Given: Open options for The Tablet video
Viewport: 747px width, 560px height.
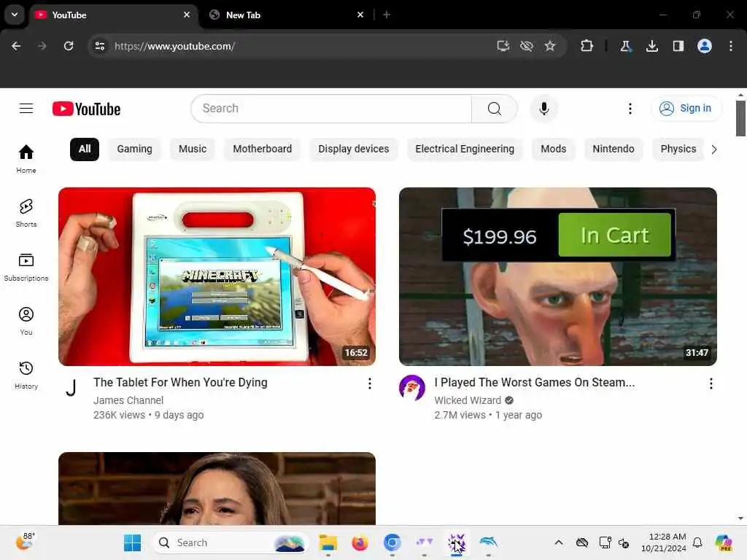Looking at the screenshot, I should (x=369, y=384).
